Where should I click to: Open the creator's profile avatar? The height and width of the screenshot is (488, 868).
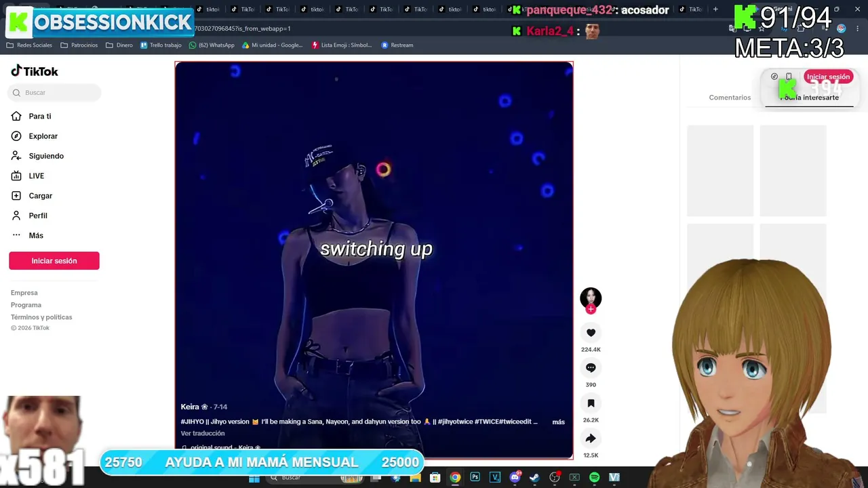click(x=591, y=298)
